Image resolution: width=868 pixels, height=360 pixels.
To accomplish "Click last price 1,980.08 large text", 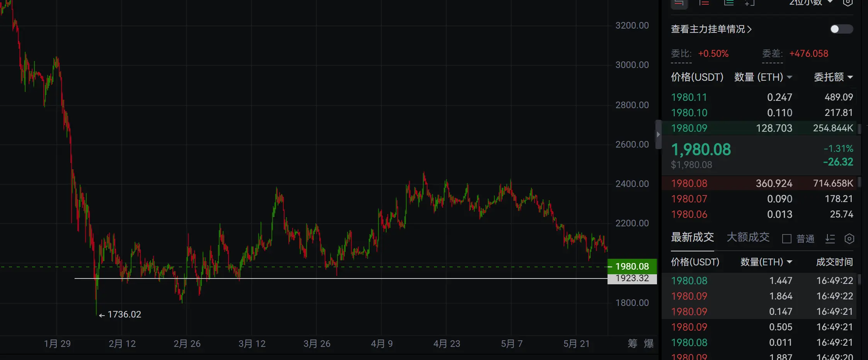I will pos(701,150).
